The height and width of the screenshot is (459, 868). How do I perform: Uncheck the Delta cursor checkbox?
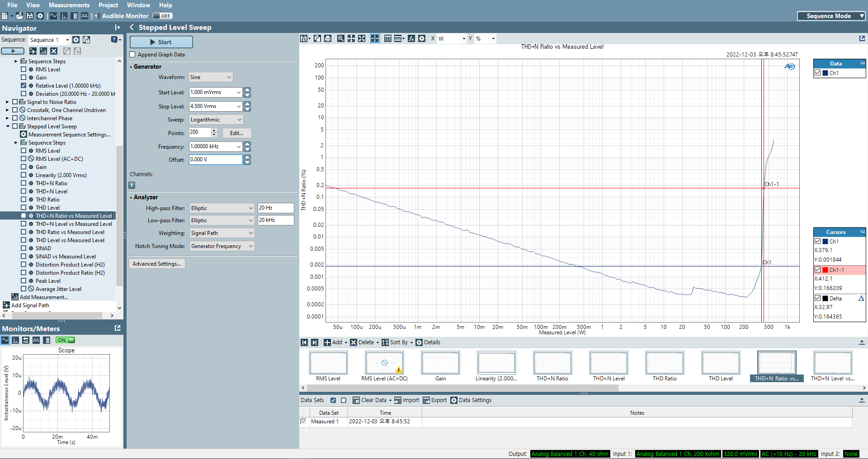[818, 298]
